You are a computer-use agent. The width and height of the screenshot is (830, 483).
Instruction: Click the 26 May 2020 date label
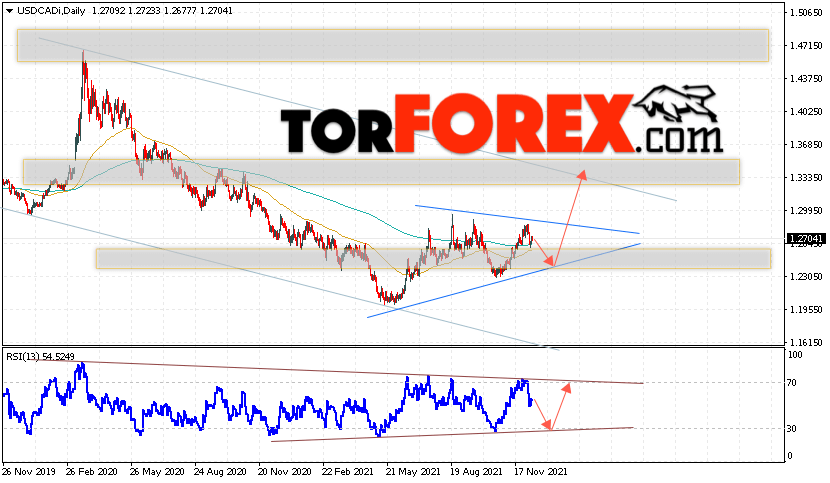(x=157, y=471)
